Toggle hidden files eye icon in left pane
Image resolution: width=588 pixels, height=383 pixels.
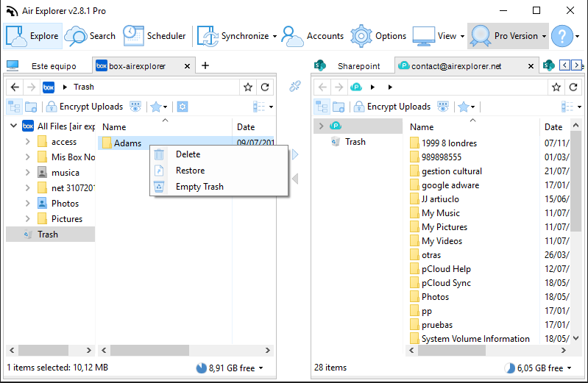coord(135,107)
